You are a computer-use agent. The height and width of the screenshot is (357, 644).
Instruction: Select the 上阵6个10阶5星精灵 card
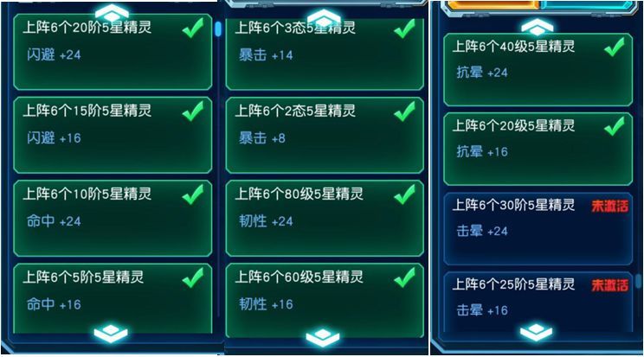pos(113,218)
